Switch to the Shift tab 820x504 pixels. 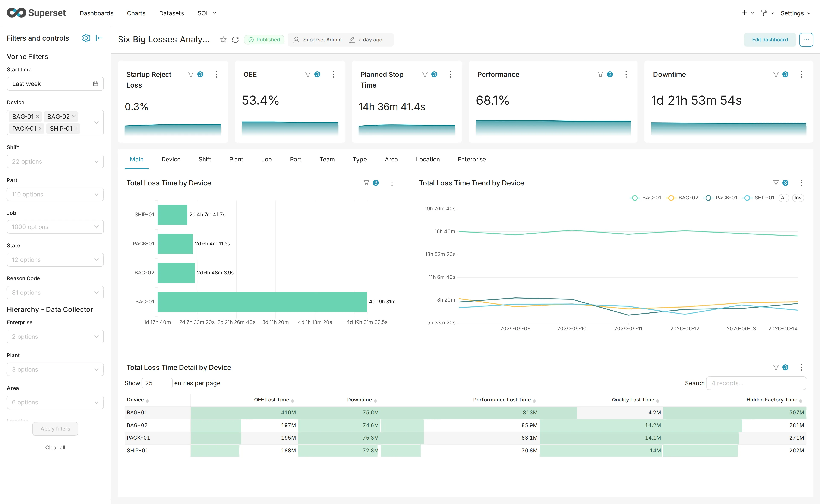click(205, 159)
